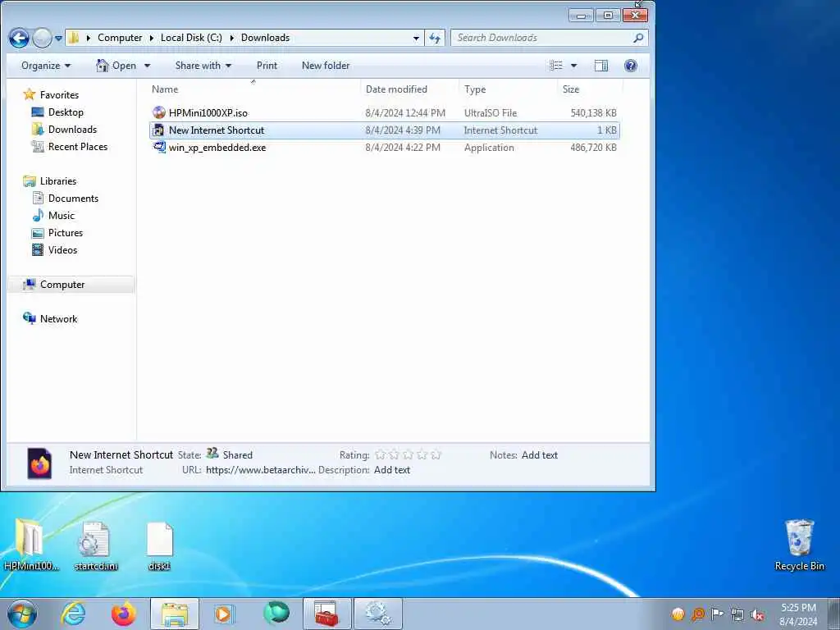Select the disk1 file on desktop
The width and height of the screenshot is (840, 630).
[159, 546]
